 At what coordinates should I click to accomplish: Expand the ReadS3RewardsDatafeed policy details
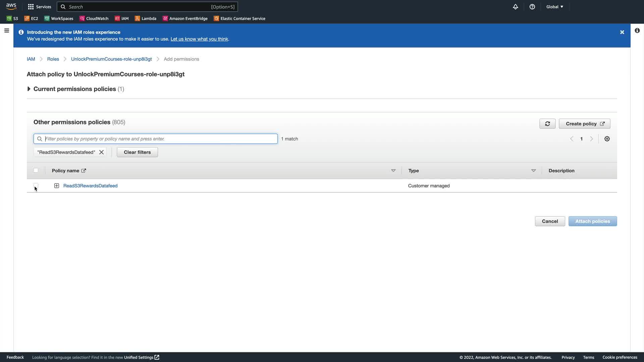[x=57, y=186]
